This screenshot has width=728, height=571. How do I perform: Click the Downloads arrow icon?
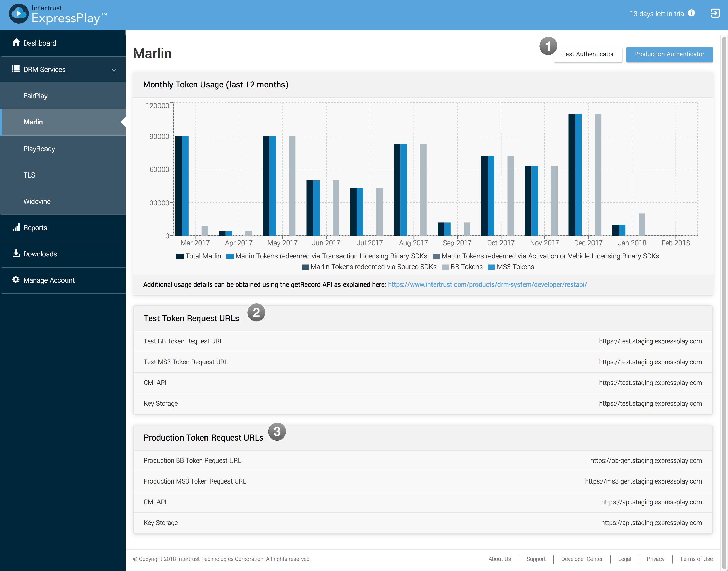click(16, 253)
